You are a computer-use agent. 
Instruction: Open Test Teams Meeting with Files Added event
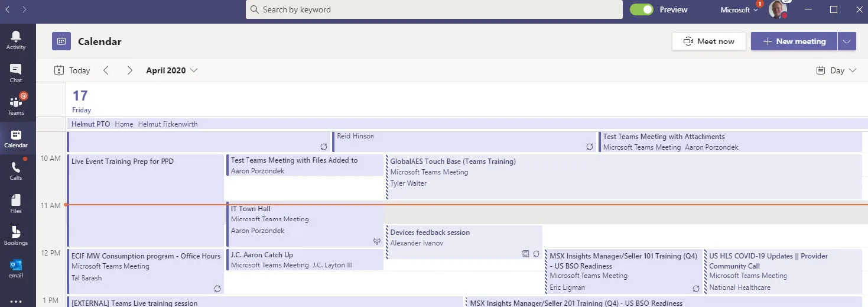click(x=305, y=165)
